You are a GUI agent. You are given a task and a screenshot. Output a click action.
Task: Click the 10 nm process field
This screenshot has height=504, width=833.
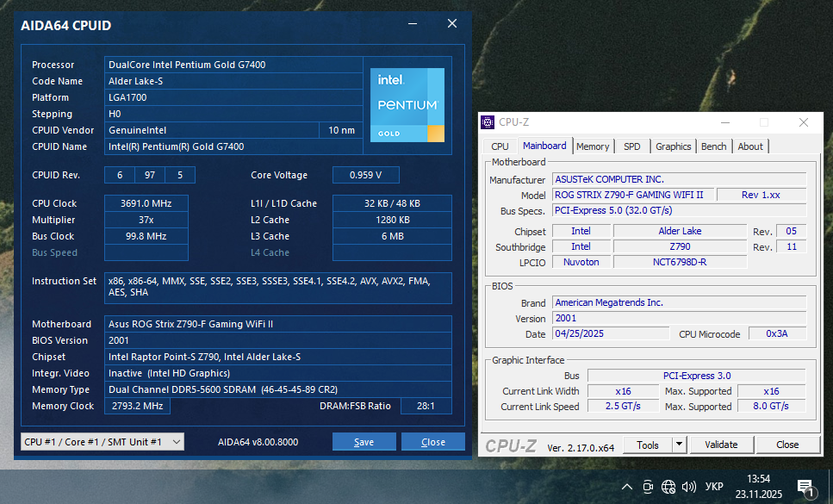coord(341,130)
